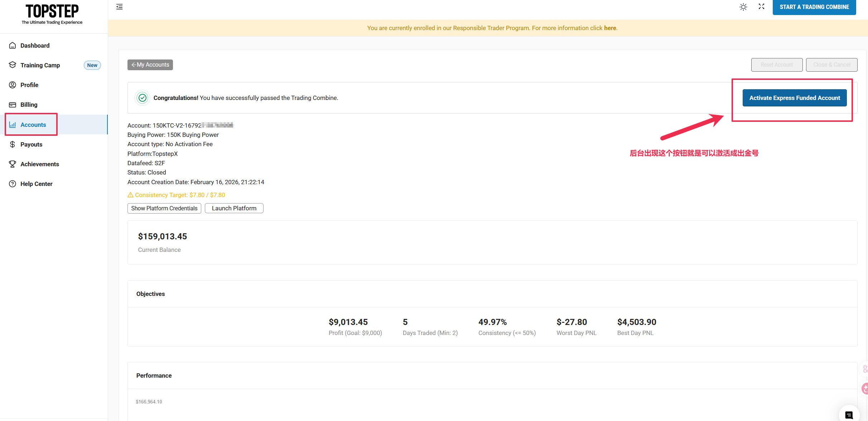Screen dimensions: 868x421
Task: Click Profit value $9,013.45
Action: click(348, 322)
